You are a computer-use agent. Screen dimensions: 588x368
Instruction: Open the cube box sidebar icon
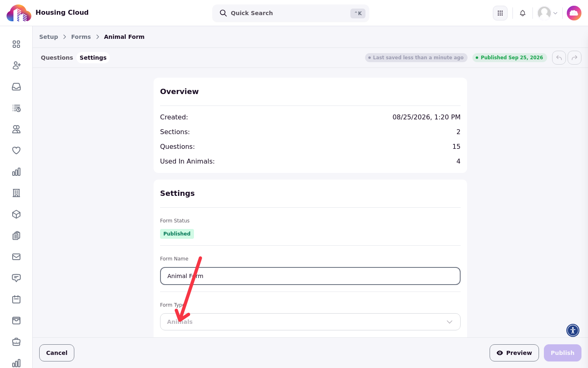[16, 214]
